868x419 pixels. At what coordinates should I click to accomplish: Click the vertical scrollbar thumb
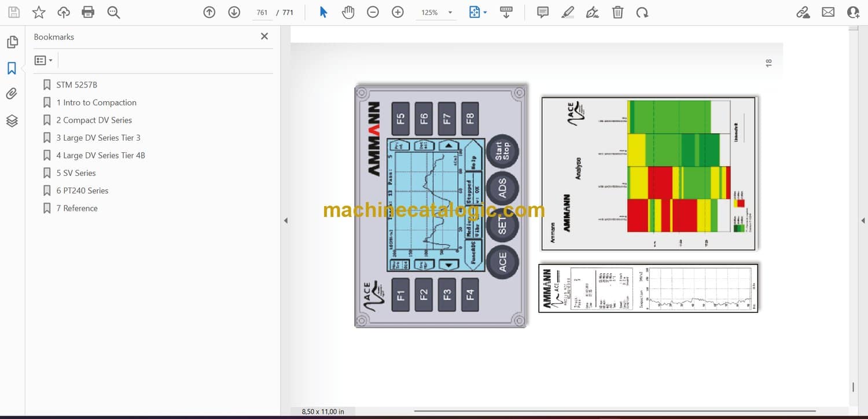point(854,386)
